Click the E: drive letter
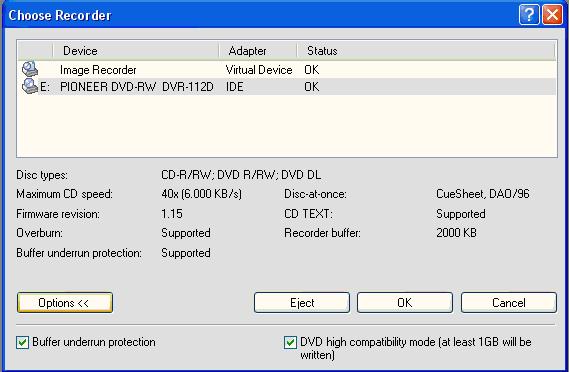Viewport: 569px width, 372px height. point(45,87)
